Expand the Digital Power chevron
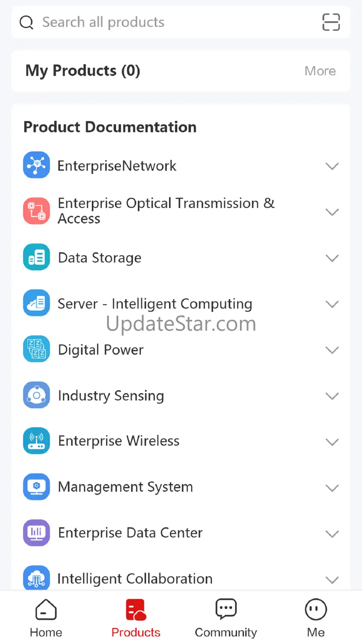The width and height of the screenshot is (362, 644). tap(332, 350)
